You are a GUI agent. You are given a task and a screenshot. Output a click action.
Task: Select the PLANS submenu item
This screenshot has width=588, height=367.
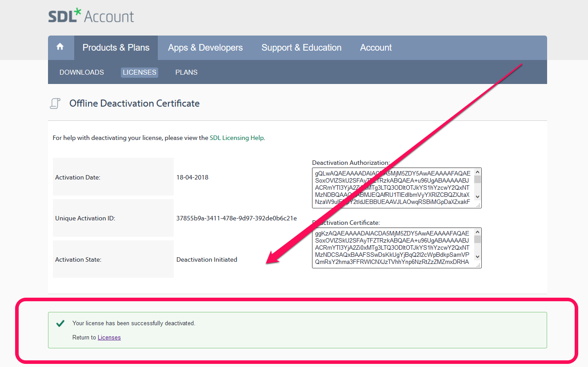187,72
